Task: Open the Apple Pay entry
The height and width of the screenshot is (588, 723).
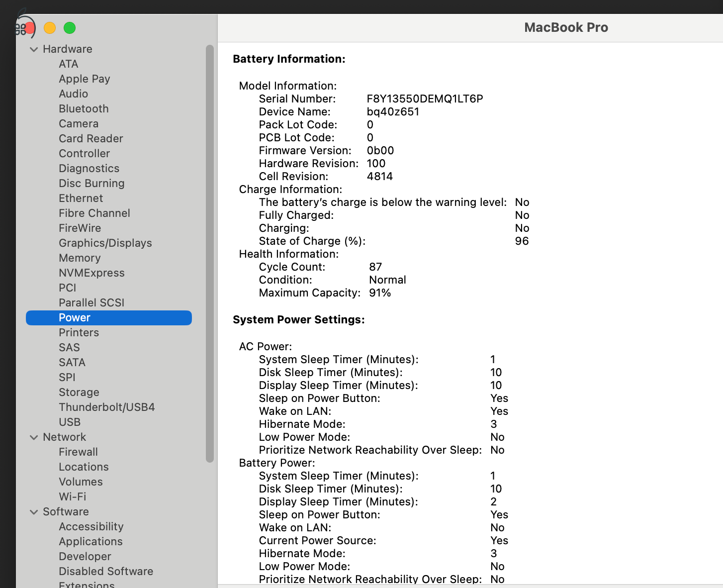Action: [x=85, y=79]
